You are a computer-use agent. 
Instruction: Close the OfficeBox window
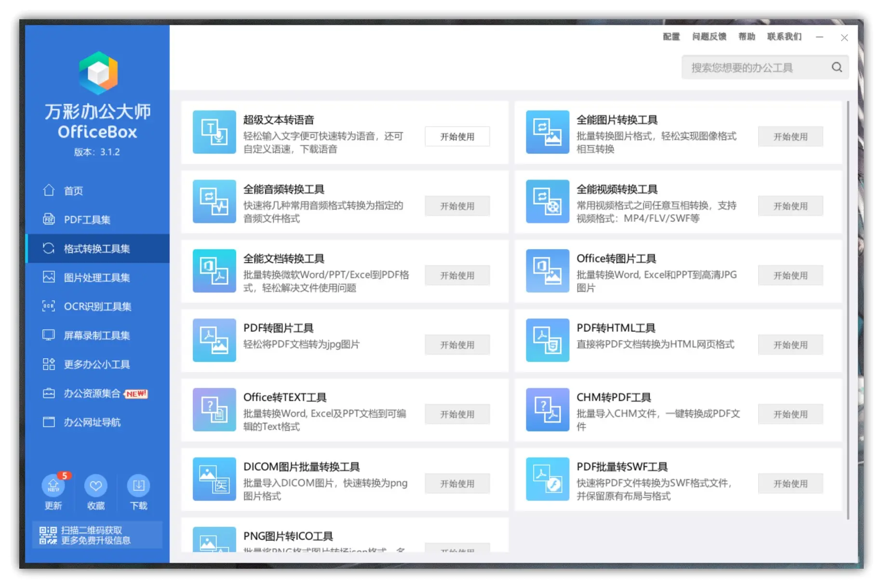point(844,38)
